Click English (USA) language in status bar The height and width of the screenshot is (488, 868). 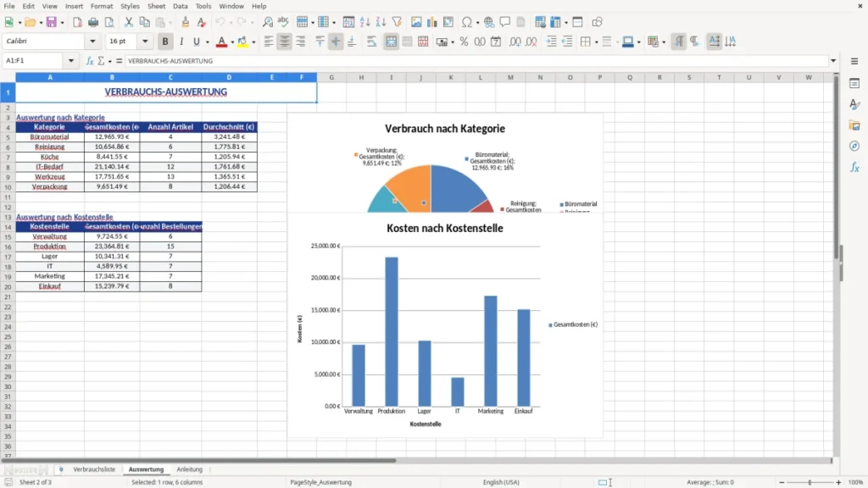[x=501, y=482]
